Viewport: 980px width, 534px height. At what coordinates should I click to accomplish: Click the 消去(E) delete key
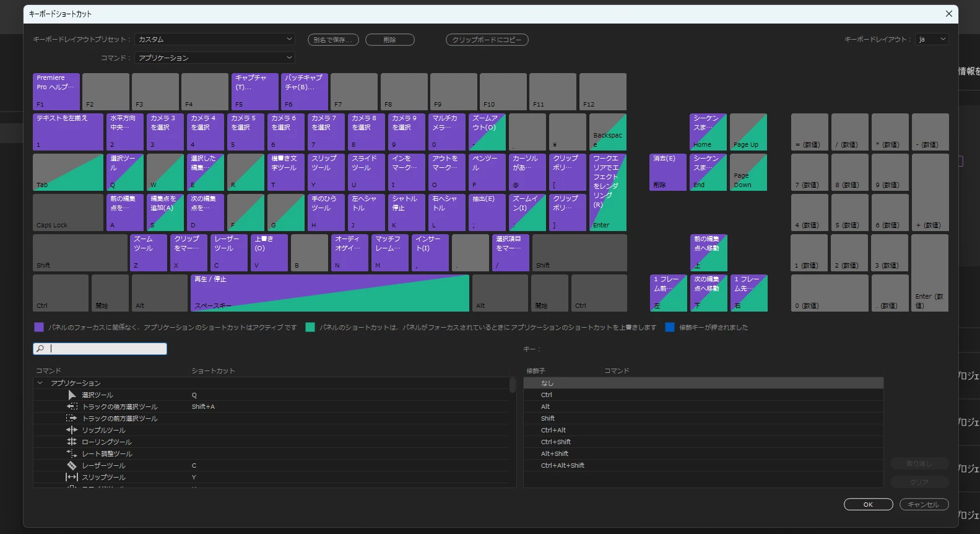point(668,172)
